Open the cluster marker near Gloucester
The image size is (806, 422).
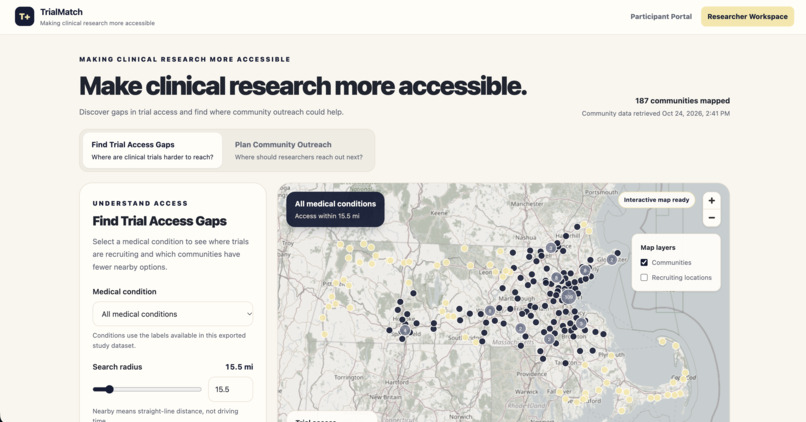611,260
